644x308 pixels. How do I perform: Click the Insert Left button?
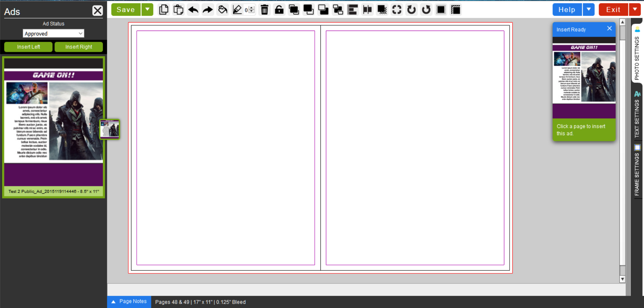[x=28, y=47]
